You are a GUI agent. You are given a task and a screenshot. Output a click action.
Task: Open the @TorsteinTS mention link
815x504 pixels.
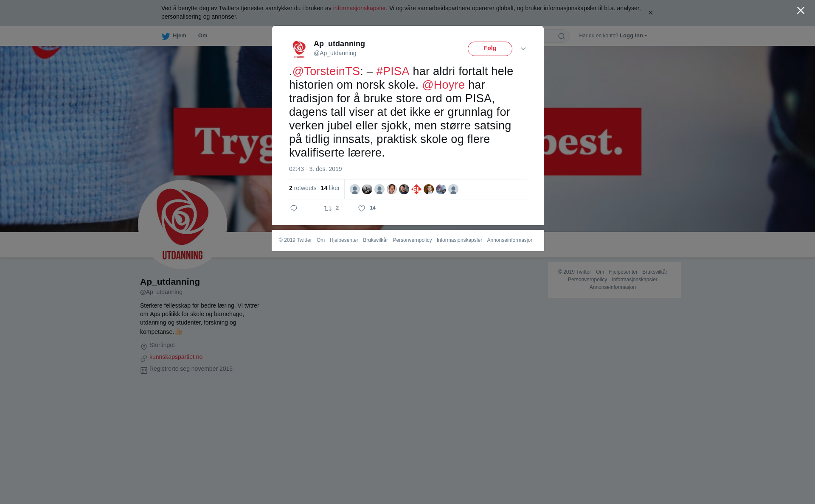(326, 71)
